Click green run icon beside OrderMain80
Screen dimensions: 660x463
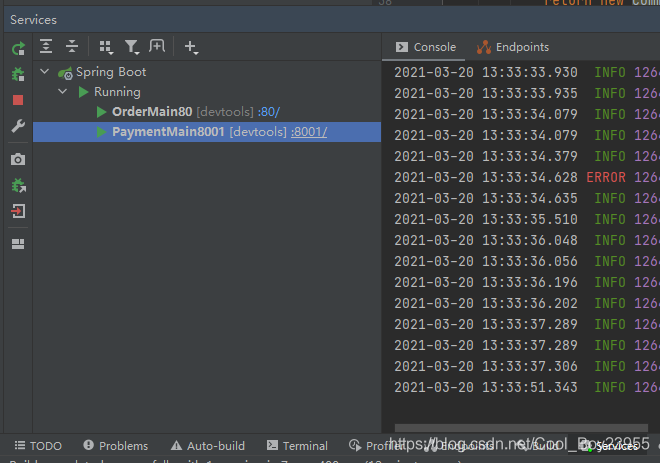tap(101, 112)
